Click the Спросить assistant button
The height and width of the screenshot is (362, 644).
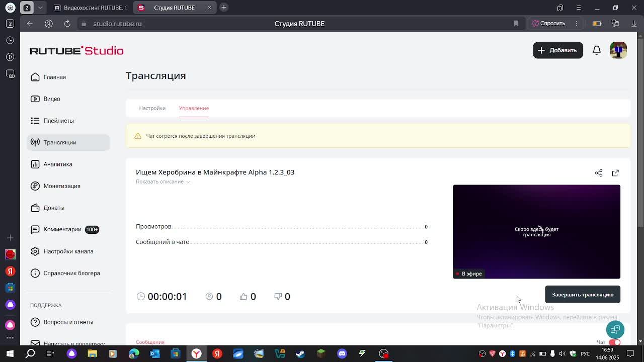click(x=549, y=23)
